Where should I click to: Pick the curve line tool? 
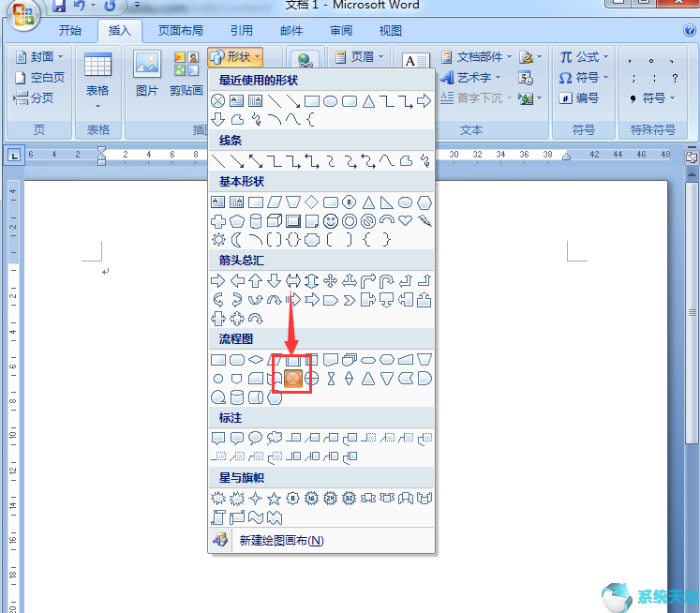point(386,160)
